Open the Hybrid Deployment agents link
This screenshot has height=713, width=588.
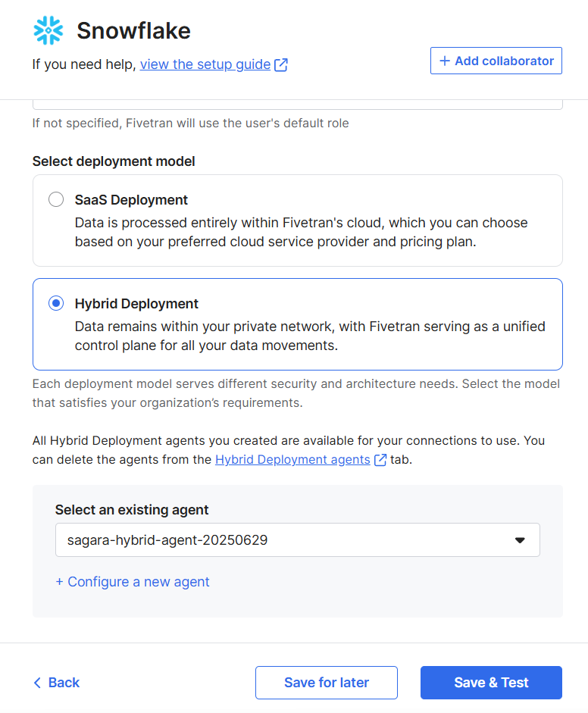pos(292,460)
